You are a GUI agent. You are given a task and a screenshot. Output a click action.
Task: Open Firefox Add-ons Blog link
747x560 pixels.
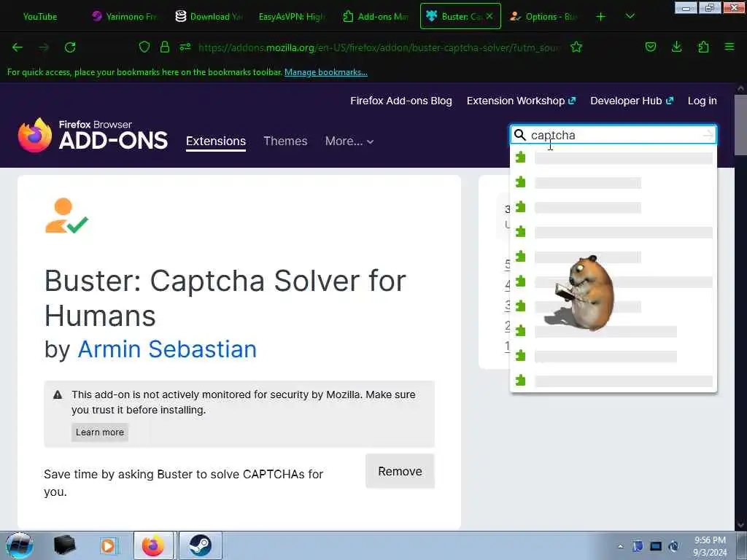[401, 101]
